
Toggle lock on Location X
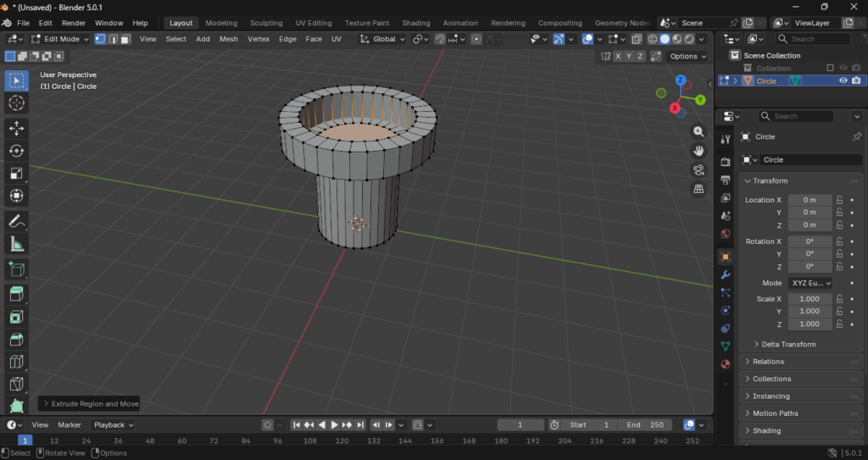839,200
